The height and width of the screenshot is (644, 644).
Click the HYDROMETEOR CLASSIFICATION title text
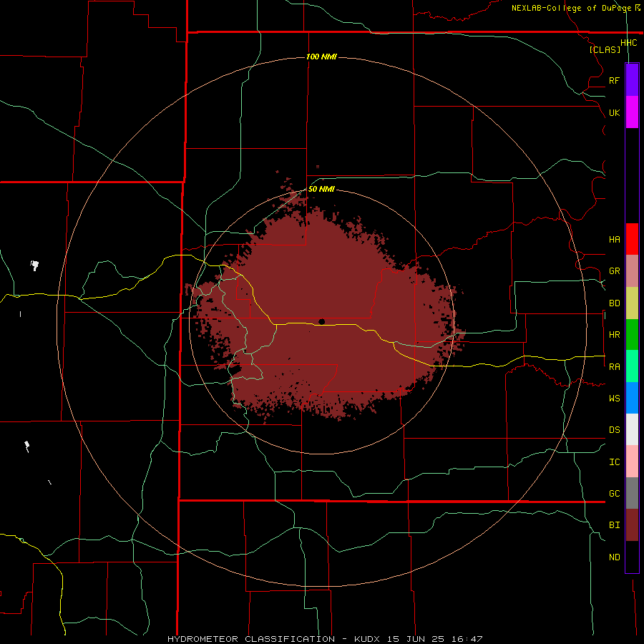click(x=251, y=639)
